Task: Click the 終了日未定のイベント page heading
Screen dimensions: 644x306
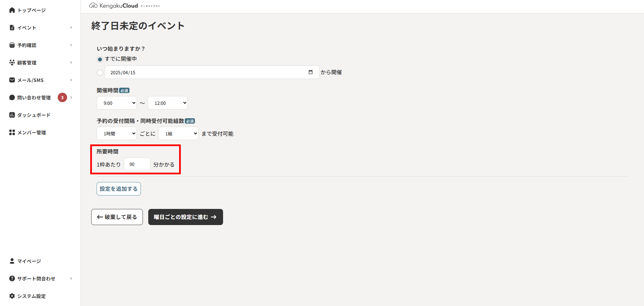Action: click(138, 26)
